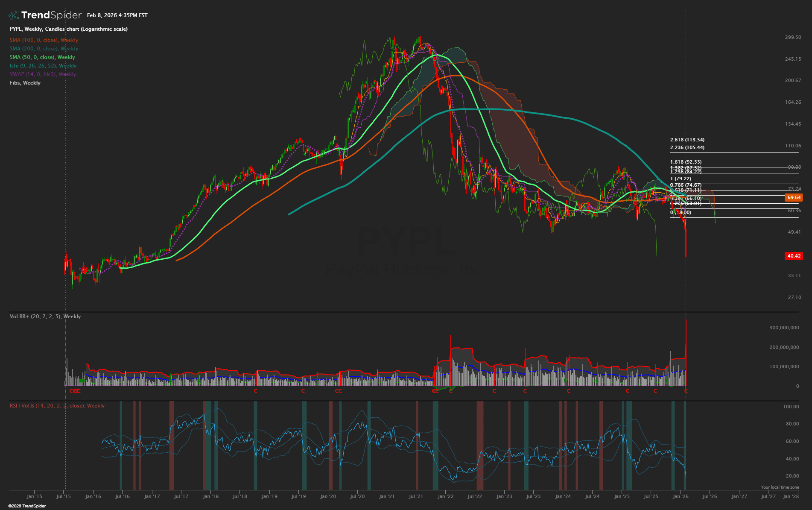812x510 pixels.
Task: Select the VWAP (14, 0, hlc3) legend entry
Action: tap(43, 74)
